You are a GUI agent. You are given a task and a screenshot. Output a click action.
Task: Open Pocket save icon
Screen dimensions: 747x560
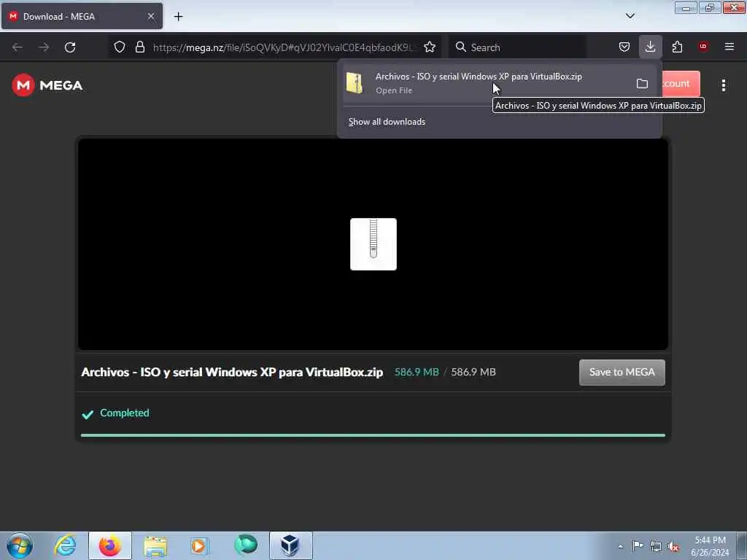624,47
